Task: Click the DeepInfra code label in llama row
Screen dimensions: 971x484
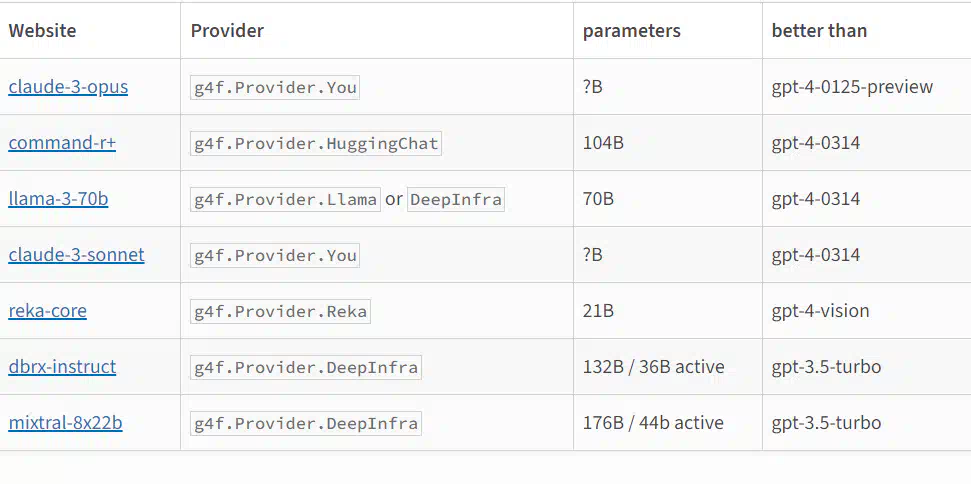Action: pos(456,199)
